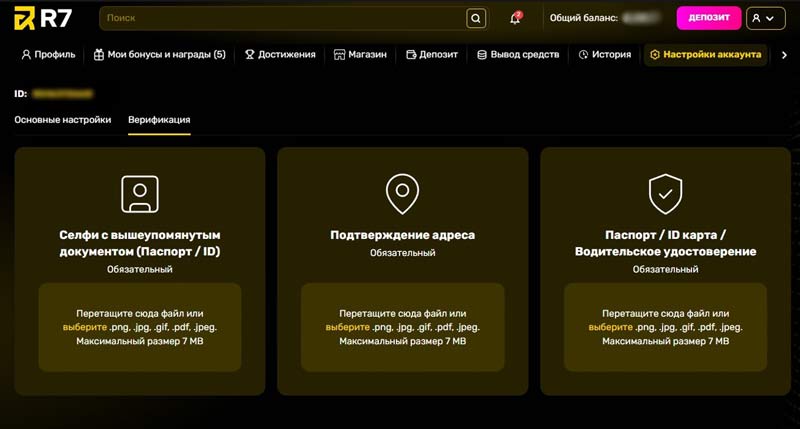Go to Достижения page

coord(279,55)
